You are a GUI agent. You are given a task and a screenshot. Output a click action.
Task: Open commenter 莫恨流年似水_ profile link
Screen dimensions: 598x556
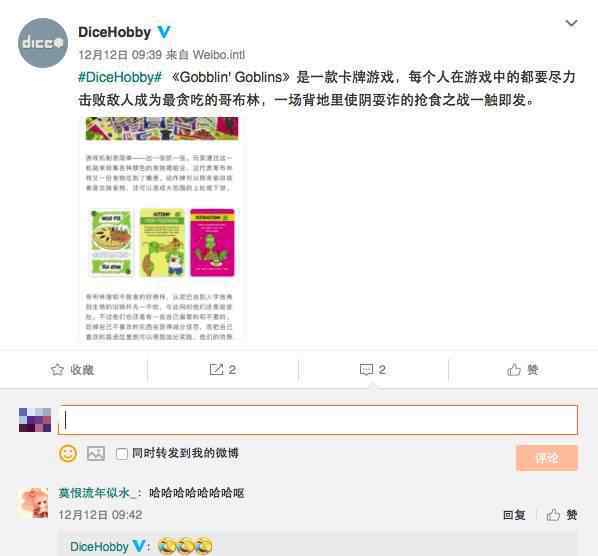tap(97, 493)
